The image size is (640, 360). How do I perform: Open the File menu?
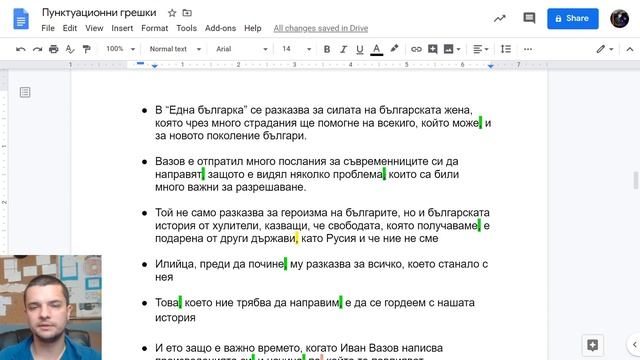(x=48, y=28)
